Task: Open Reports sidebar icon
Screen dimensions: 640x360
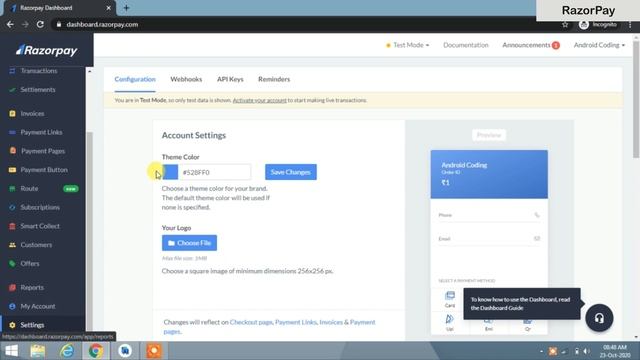Action: point(12,287)
